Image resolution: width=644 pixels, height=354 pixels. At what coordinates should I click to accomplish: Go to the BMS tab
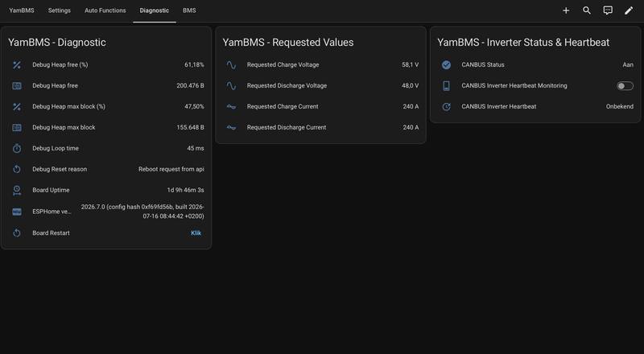pyautogui.click(x=189, y=10)
